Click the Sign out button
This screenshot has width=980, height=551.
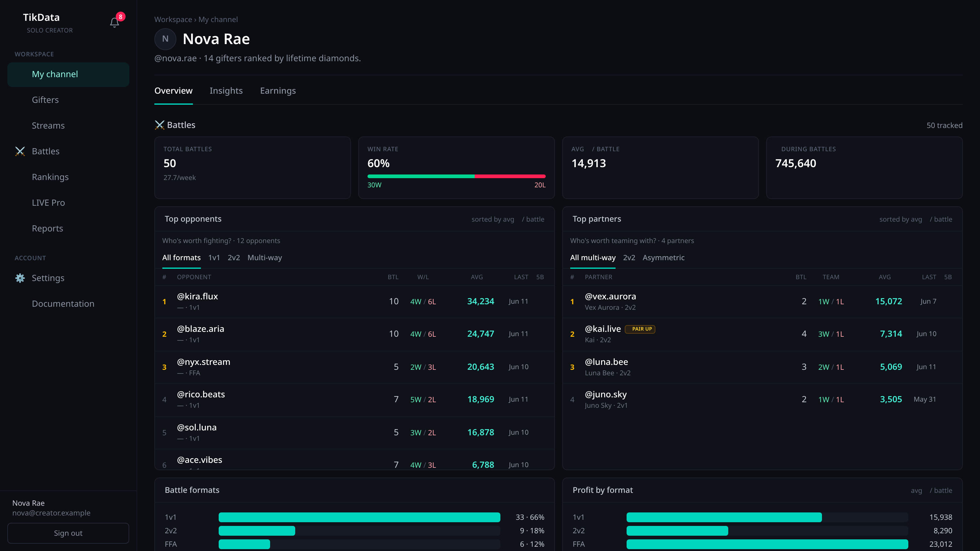pos(68,533)
